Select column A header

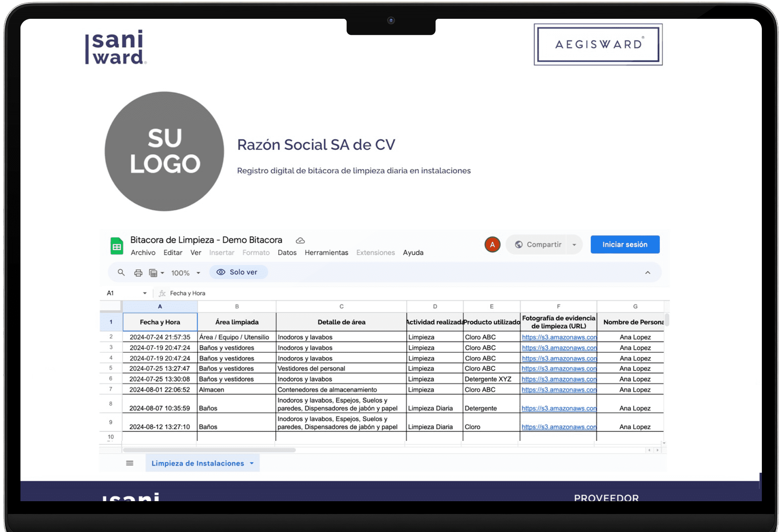[x=160, y=307]
